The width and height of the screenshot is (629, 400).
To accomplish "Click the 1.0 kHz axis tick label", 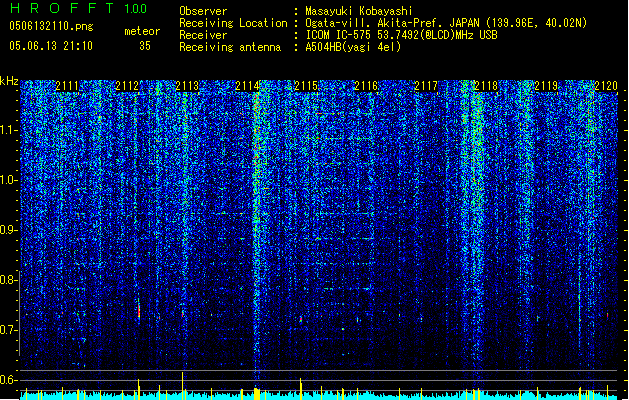I will (x=9, y=180).
